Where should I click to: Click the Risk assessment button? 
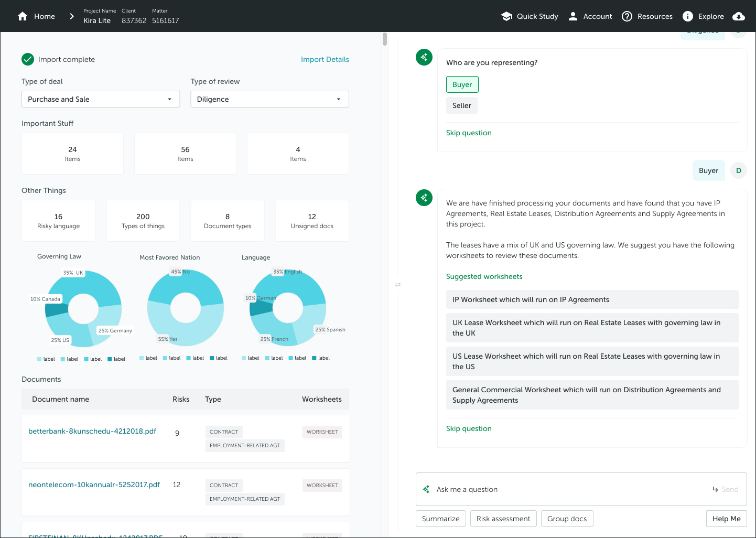pyautogui.click(x=503, y=519)
